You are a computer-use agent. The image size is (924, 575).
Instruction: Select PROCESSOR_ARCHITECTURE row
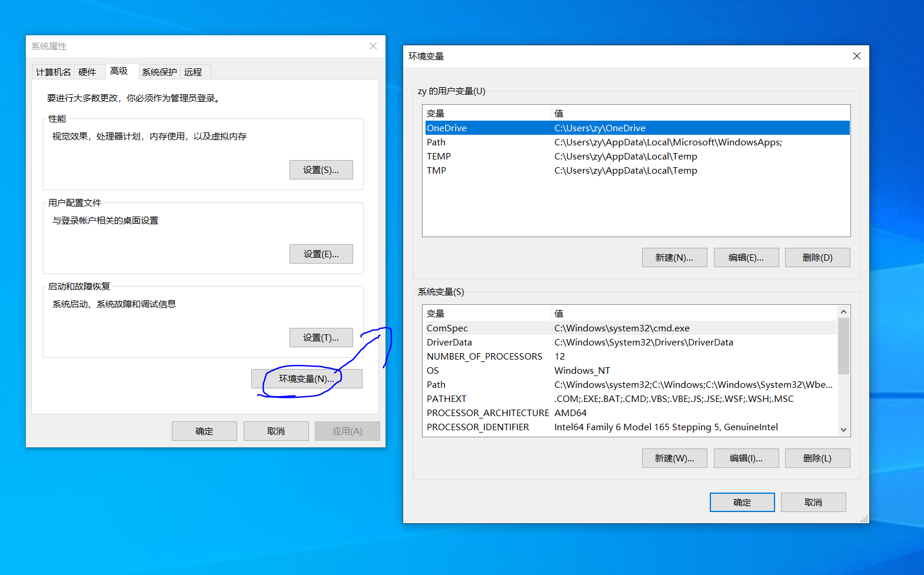click(631, 413)
